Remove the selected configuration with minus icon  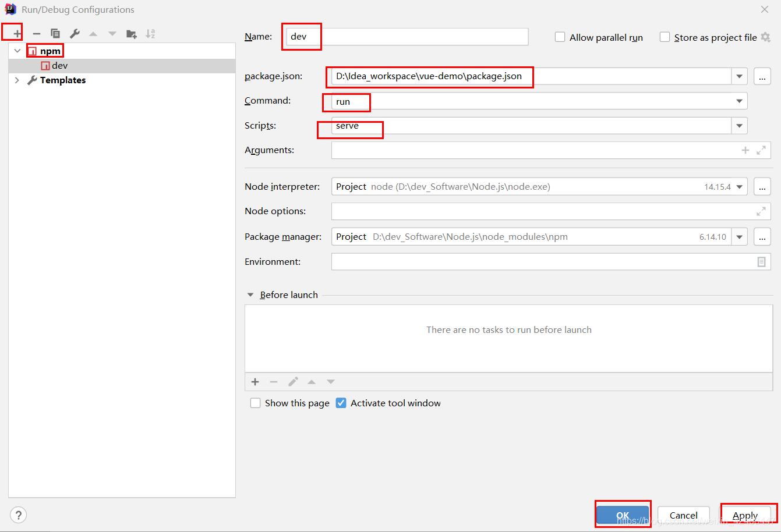click(x=37, y=34)
